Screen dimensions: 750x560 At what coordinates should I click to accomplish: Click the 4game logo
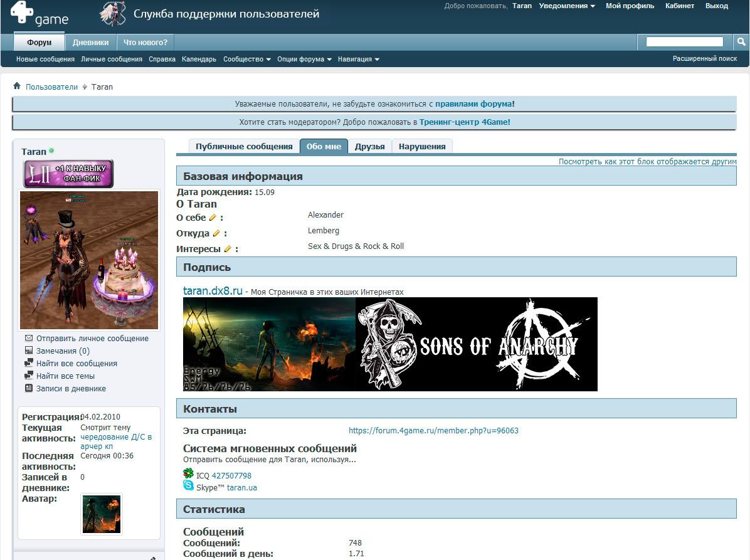(39, 16)
